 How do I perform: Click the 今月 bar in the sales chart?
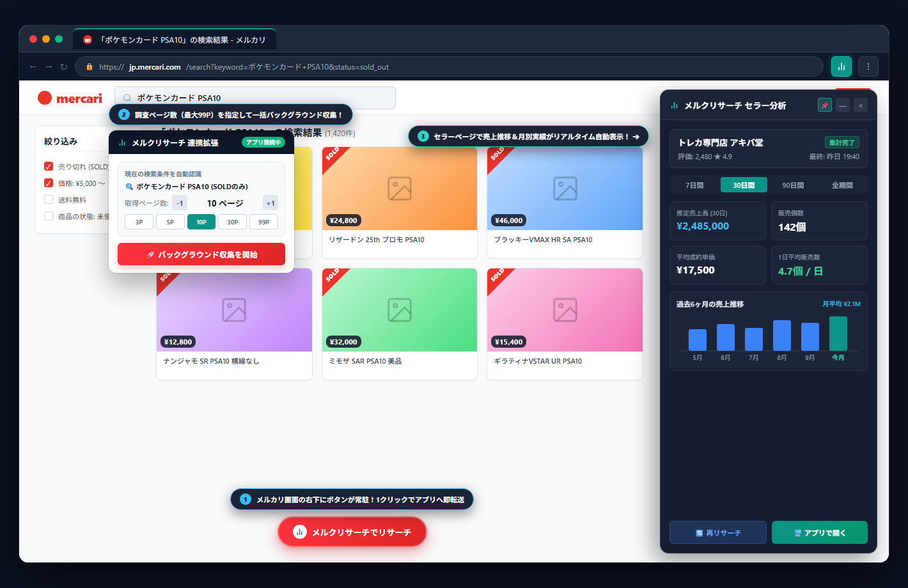tap(838, 334)
